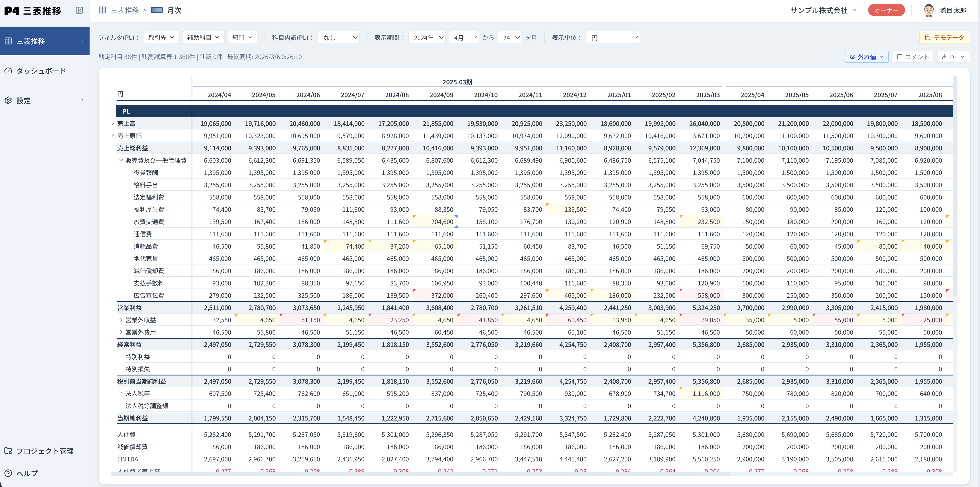
Task: Expand the 売上高 row
Action: pyautogui.click(x=113, y=124)
